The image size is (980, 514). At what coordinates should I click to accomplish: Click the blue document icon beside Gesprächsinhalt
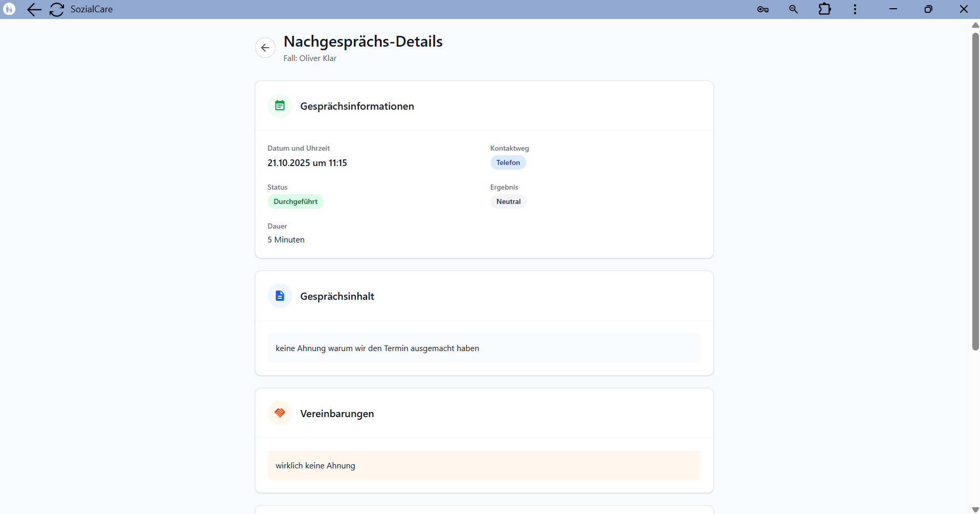click(280, 296)
